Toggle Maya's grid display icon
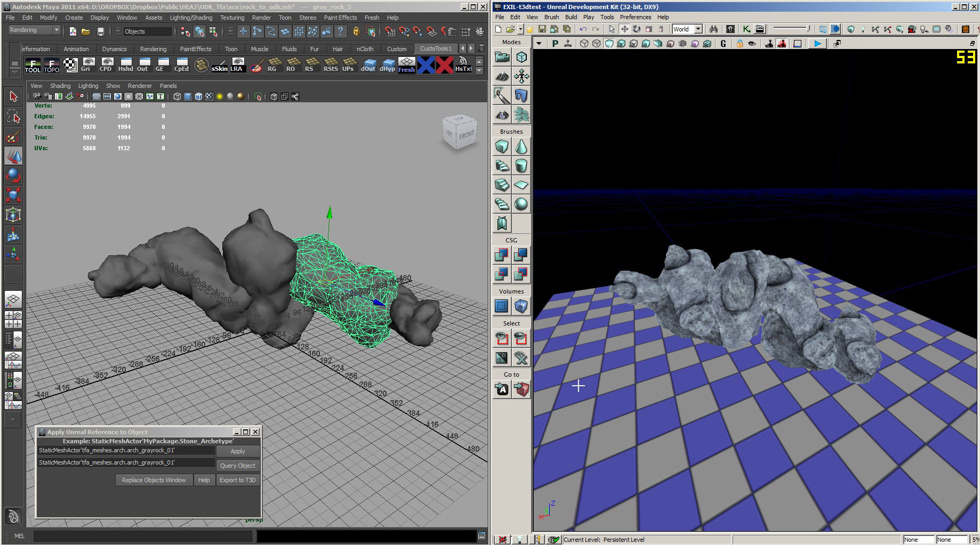980x545 pixels. [x=97, y=96]
